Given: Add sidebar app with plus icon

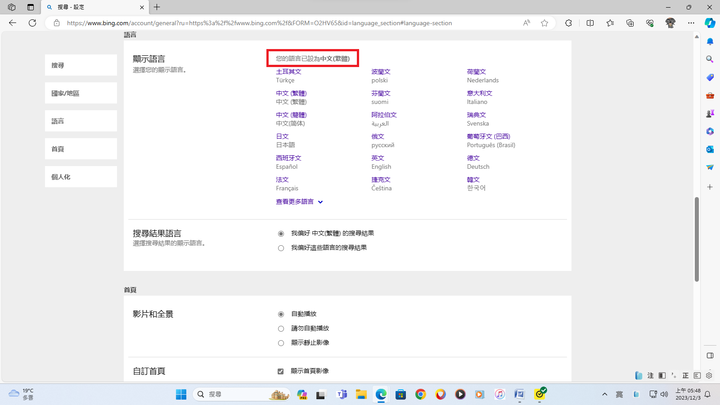Looking at the screenshot, I should (x=710, y=187).
